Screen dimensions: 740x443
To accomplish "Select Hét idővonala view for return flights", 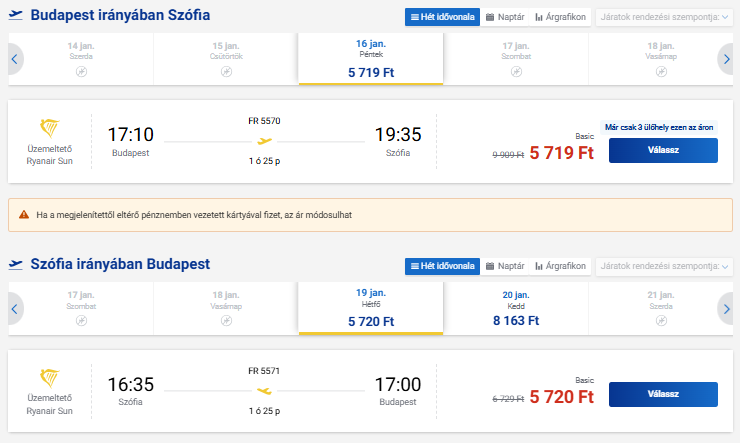I will point(440,266).
